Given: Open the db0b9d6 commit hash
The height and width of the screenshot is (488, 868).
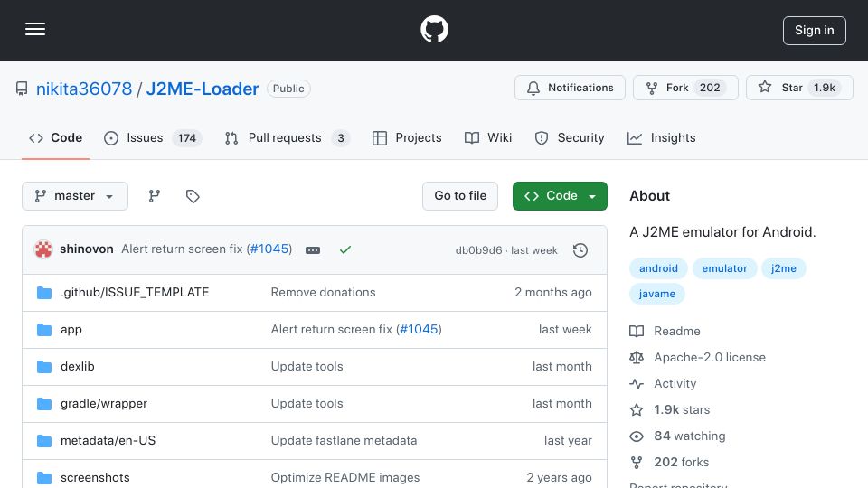Looking at the screenshot, I should 478,250.
